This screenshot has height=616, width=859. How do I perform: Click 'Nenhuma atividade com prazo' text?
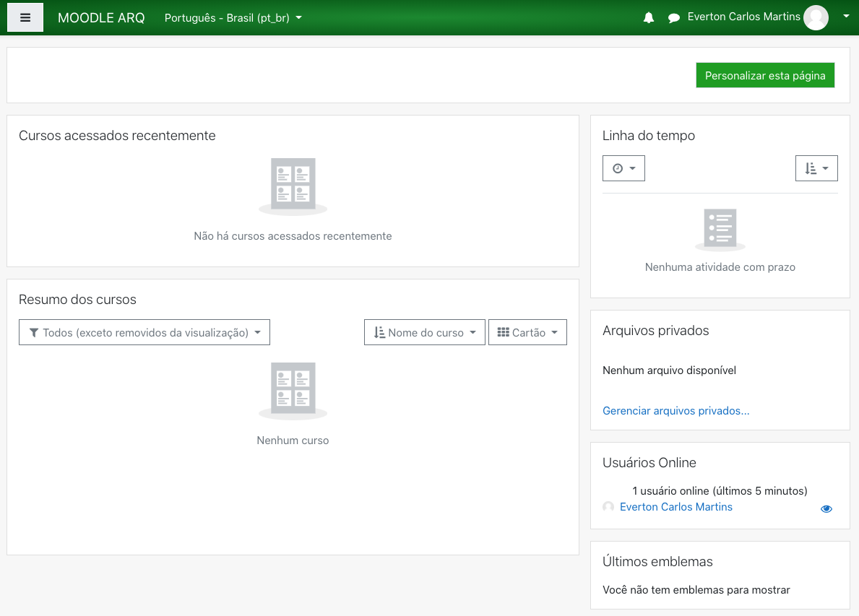pos(720,267)
